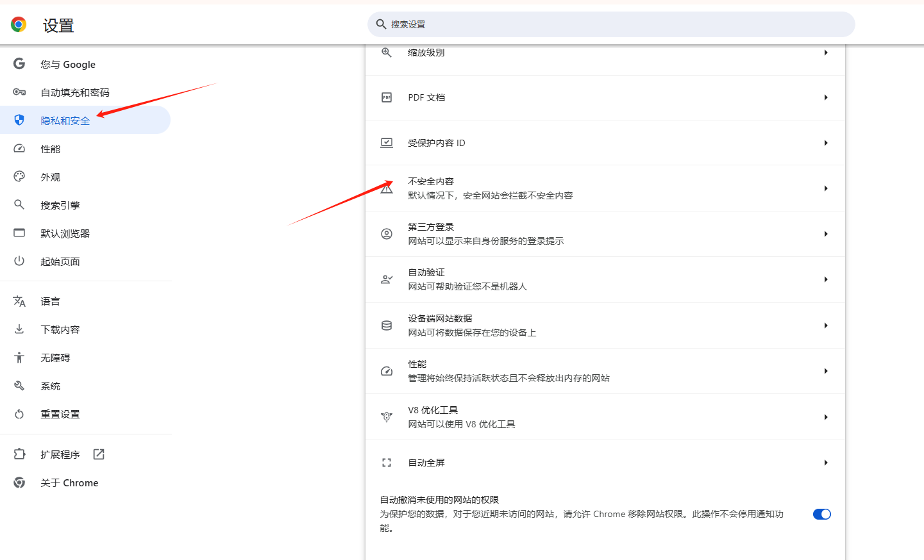The image size is (924, 560).
Task: Select 隐私和安全 in the sidebar
Action: click(x=85, y=120)
